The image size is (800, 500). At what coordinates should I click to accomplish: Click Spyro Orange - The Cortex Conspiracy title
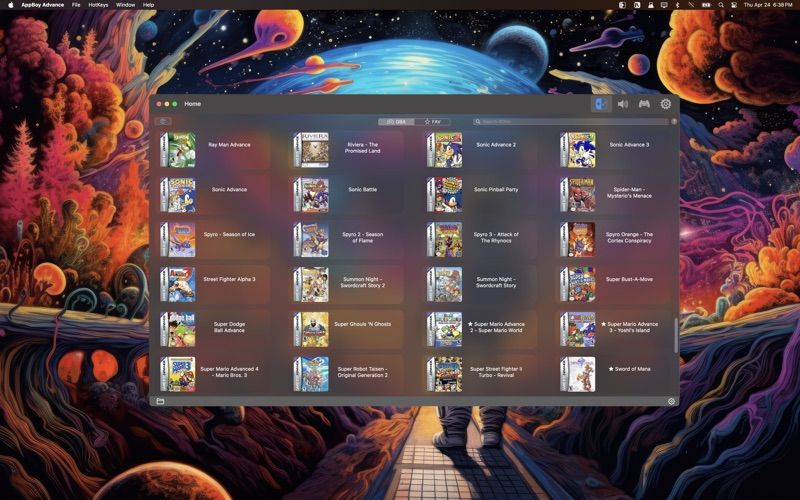click(x=630, y=237)
